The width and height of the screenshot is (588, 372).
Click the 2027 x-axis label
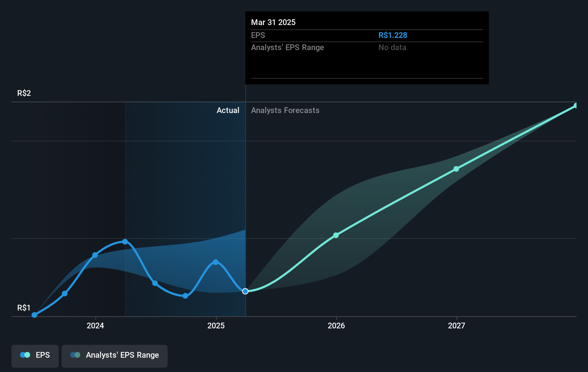457,325
